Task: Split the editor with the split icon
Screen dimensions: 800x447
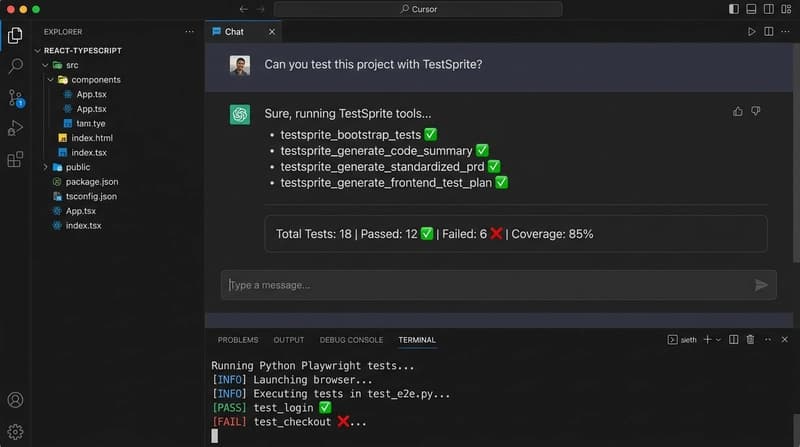Action: coord(768,32)
